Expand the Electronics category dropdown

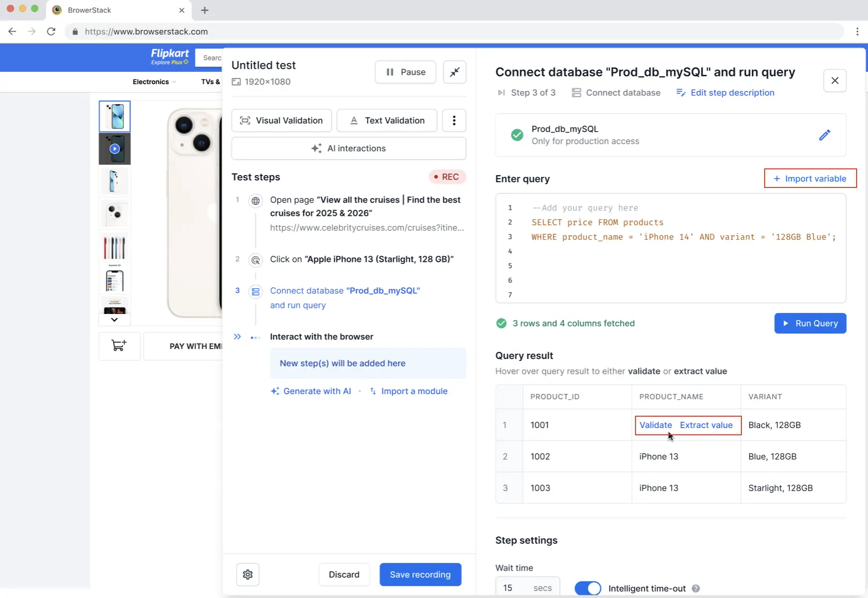pos(154,82)
